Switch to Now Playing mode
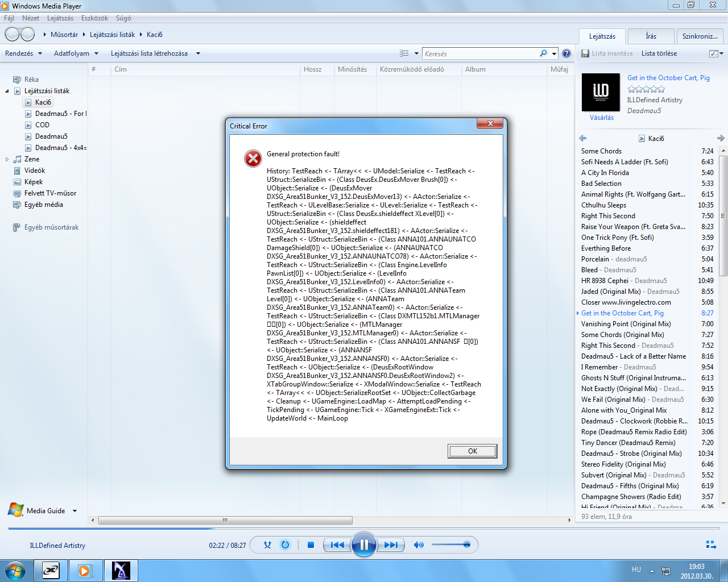 711,544
